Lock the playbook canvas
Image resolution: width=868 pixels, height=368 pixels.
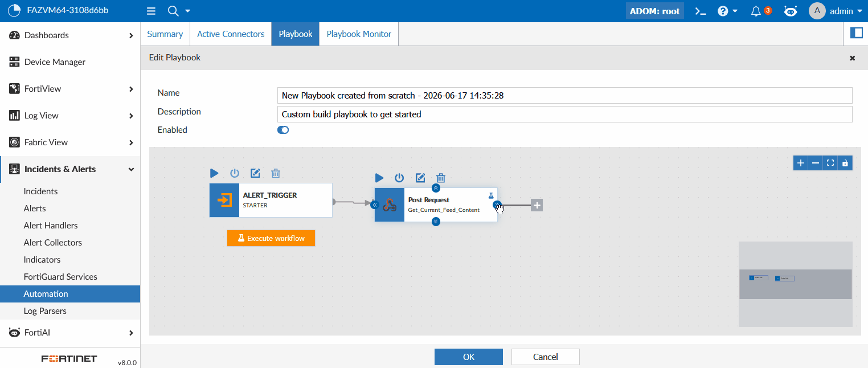(x=845, y=163)
